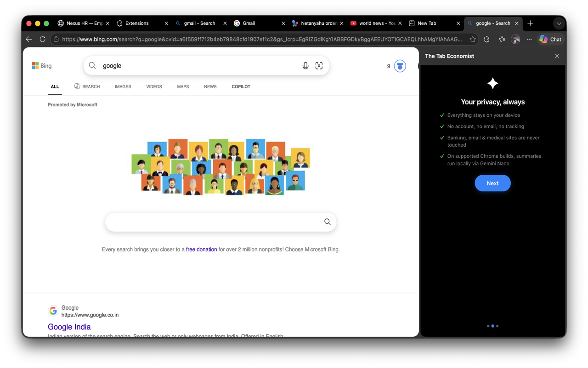
Task: Expand the tab search dropdown chevron
Action: tap(559, 23)
